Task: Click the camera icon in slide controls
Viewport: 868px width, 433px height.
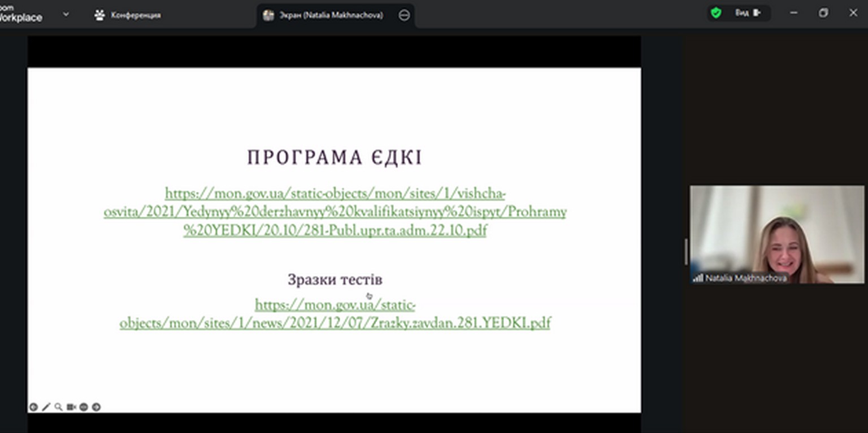Action: click(x=71, y=407)
